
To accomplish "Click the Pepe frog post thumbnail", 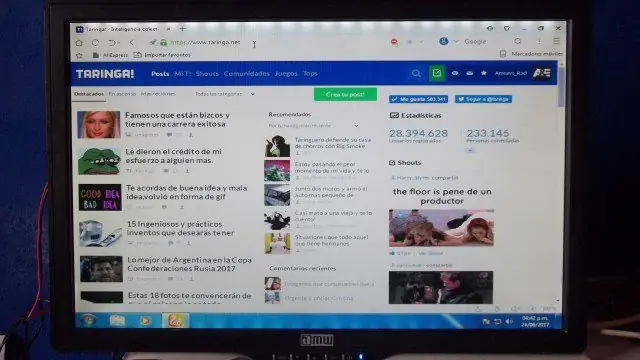I will pos(99,161).
